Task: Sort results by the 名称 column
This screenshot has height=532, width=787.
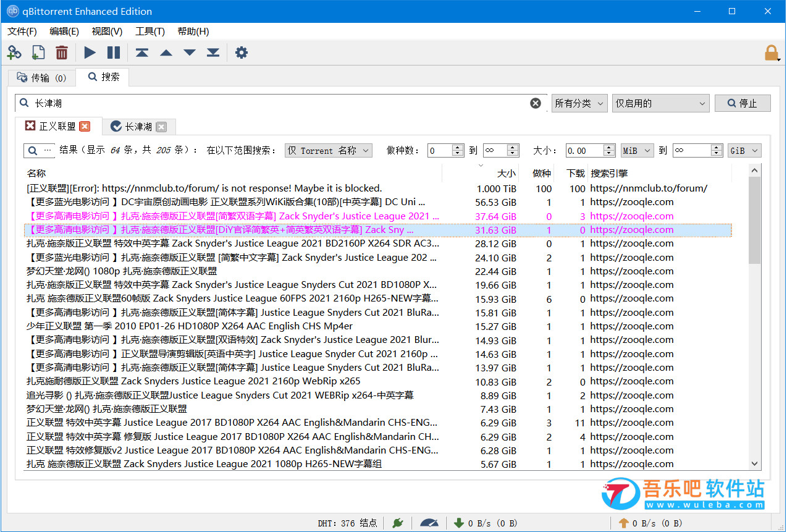Action: pos(233,174)
